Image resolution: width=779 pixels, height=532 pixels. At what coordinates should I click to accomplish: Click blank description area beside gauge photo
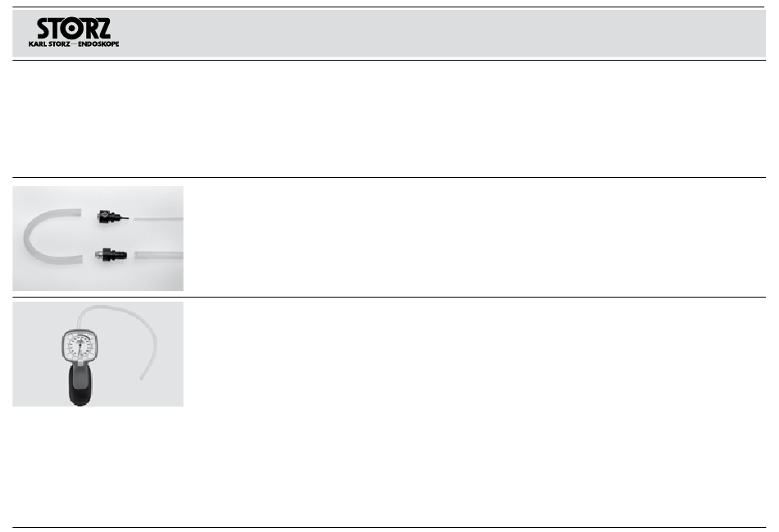[475, 354]
